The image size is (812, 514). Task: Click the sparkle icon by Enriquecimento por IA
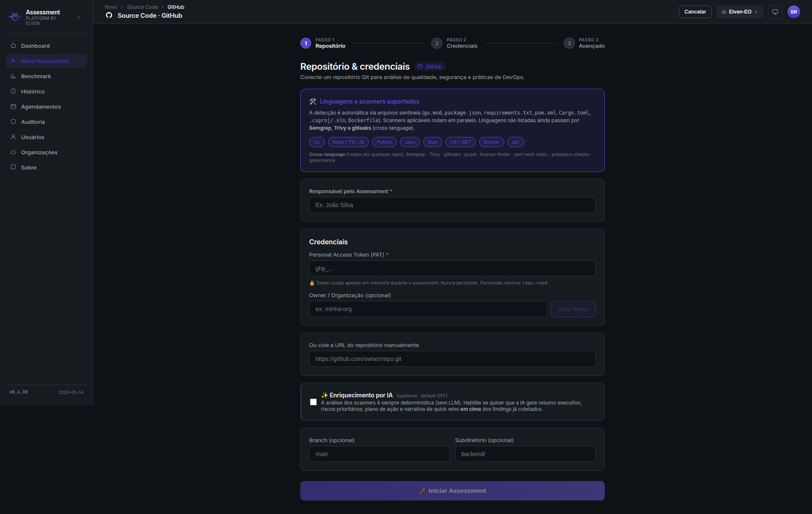(324, 395)
